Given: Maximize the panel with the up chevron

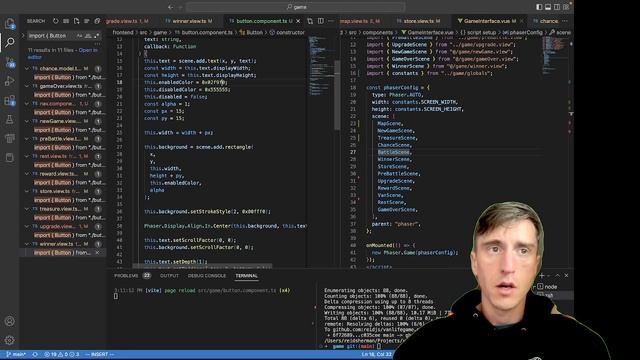Looking at the screenshot, I should pos(558,276).
